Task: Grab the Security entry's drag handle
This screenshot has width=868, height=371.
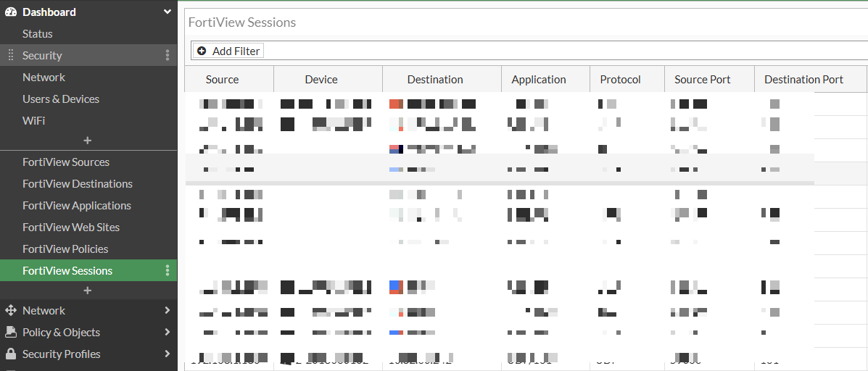Action: click(11, 55)
